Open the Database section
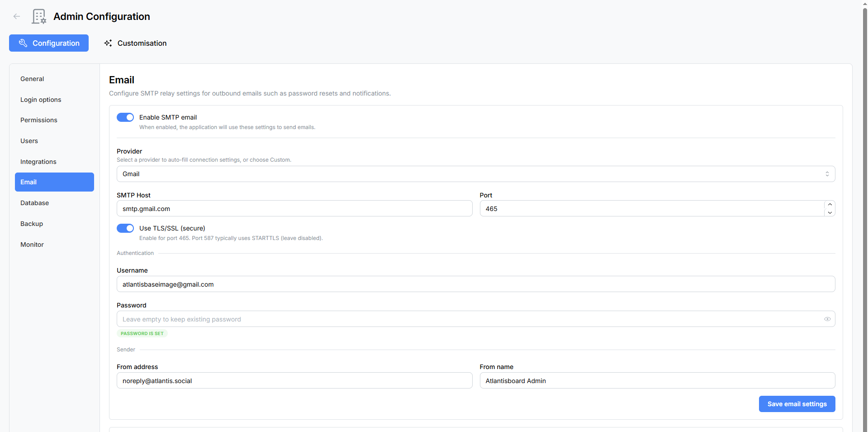 coord(54,203)
